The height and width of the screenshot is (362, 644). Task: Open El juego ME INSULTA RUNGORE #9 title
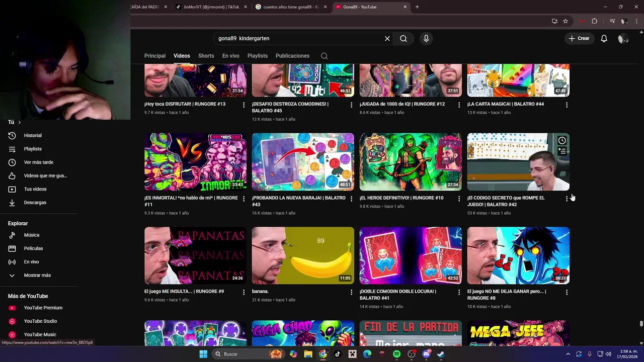(184, 292)
